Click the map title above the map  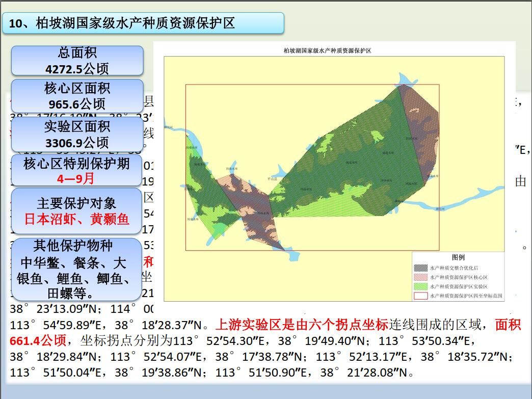(328, 50)
